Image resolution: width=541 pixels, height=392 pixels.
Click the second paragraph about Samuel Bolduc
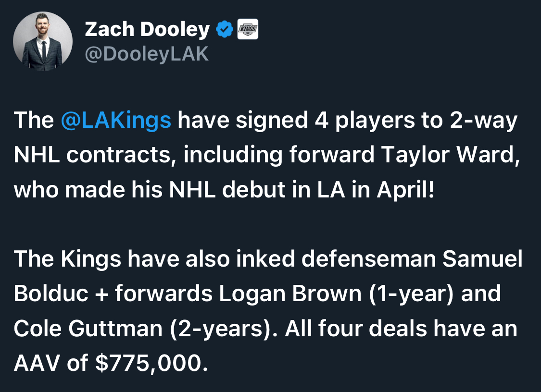point(268,311)
